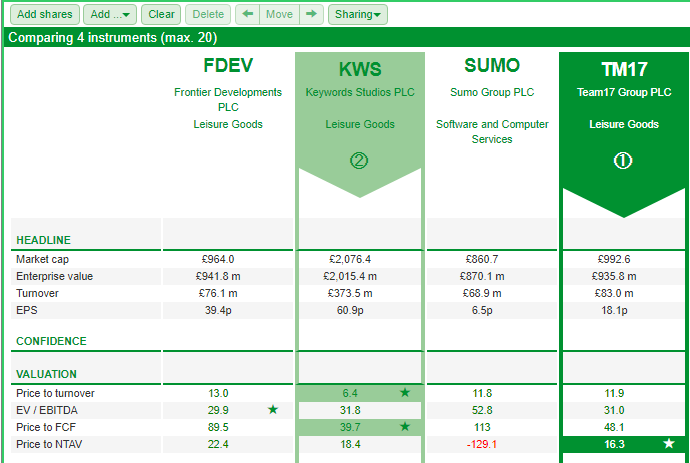Click SUMO Price to NTAV -129.1
The width and height of the screenshot is (690, 463).
coord(482,444)
